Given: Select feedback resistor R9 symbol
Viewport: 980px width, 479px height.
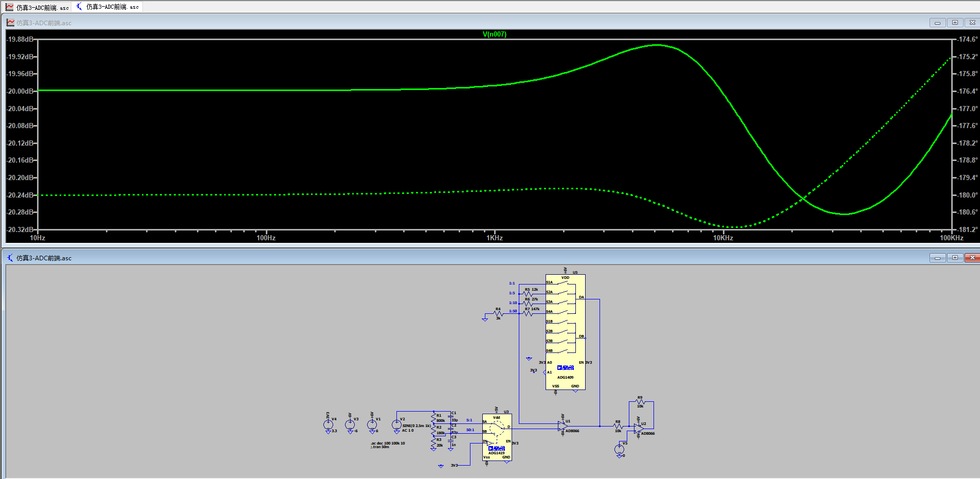Looking at the screenshot, I should pos(640,402).
